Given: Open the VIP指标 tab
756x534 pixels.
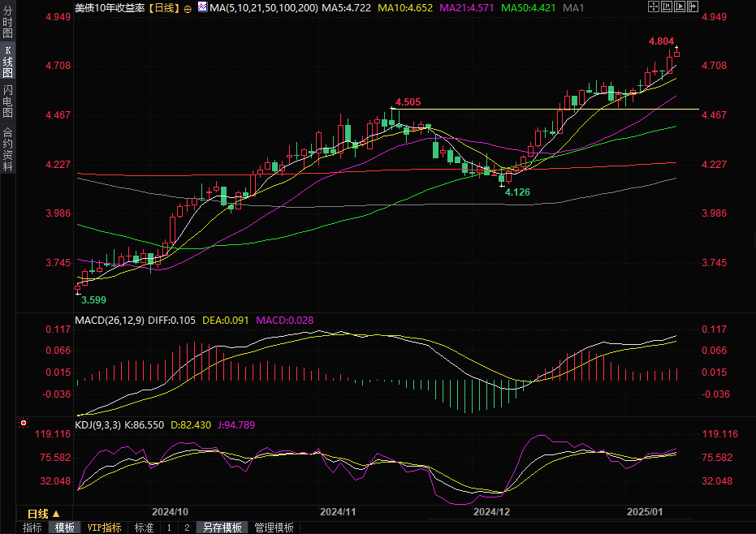Looking at the screenshot, I should click(x=104, y=528).
